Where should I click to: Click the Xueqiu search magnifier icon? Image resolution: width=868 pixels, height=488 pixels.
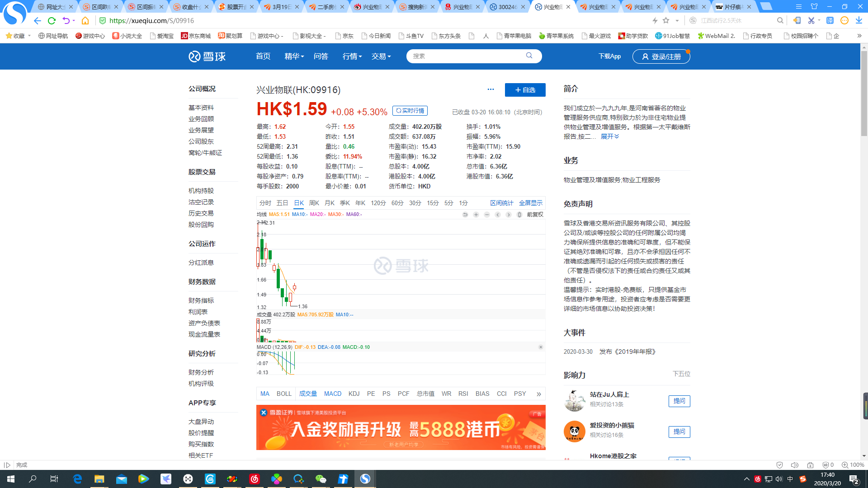pos(529,56)
